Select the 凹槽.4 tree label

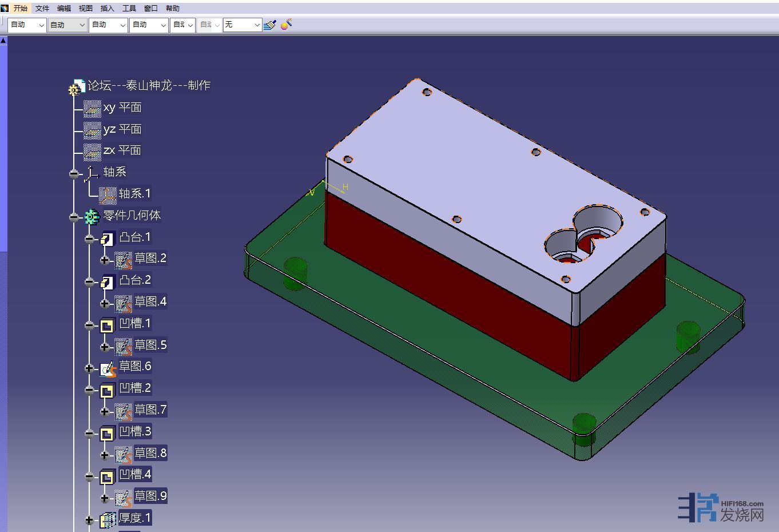point(135,474)
